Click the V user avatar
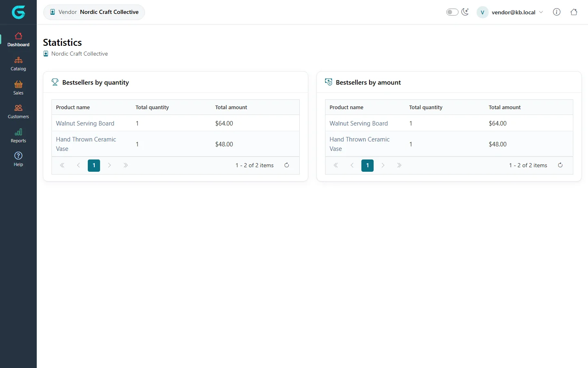Viewport: 588px width, 368px height. pos(482,12)
